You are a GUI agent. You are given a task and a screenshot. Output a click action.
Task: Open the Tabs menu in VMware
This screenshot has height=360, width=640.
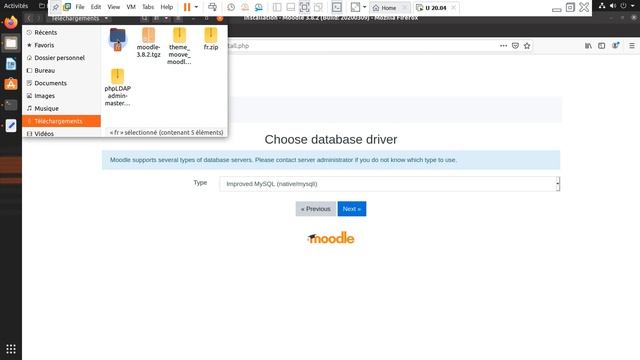[148, 7]
